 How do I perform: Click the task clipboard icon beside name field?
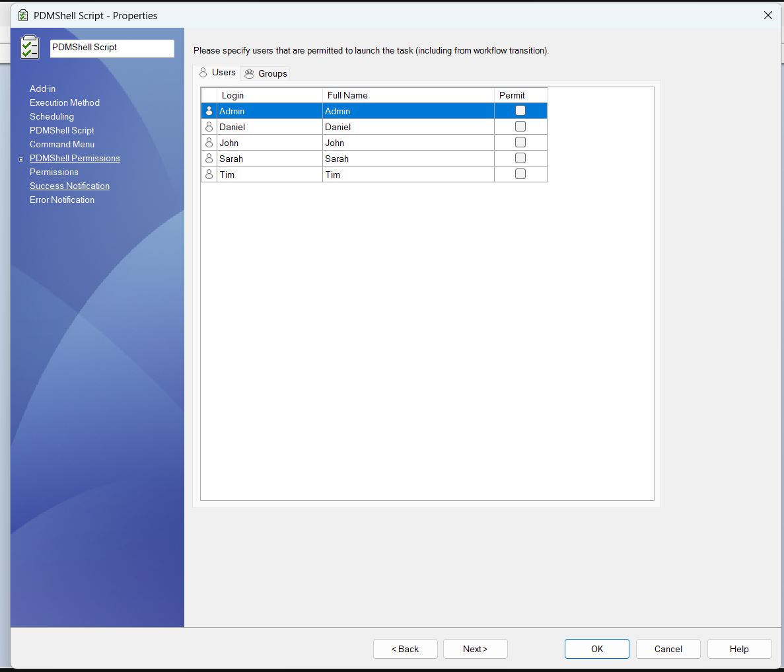tap(30, 47)
